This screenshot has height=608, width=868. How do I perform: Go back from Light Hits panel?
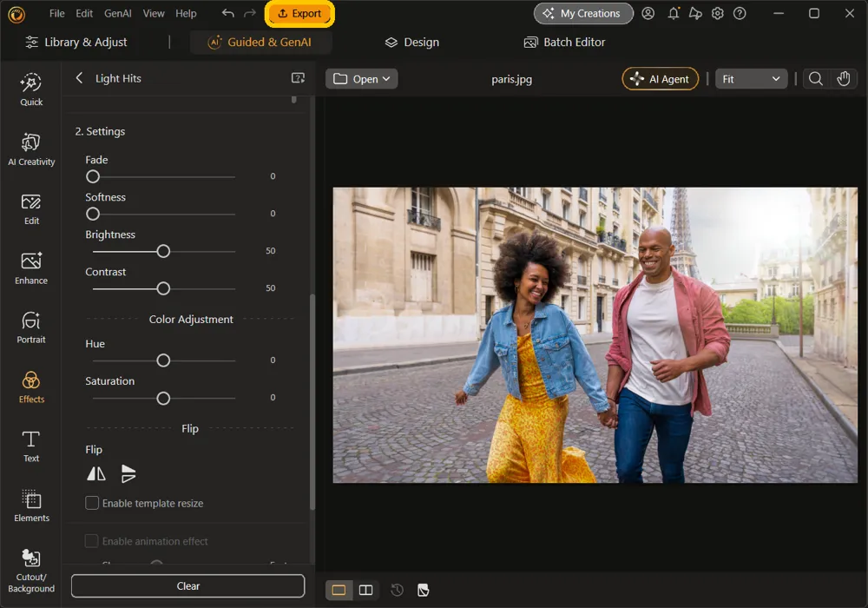pos(80,78)
